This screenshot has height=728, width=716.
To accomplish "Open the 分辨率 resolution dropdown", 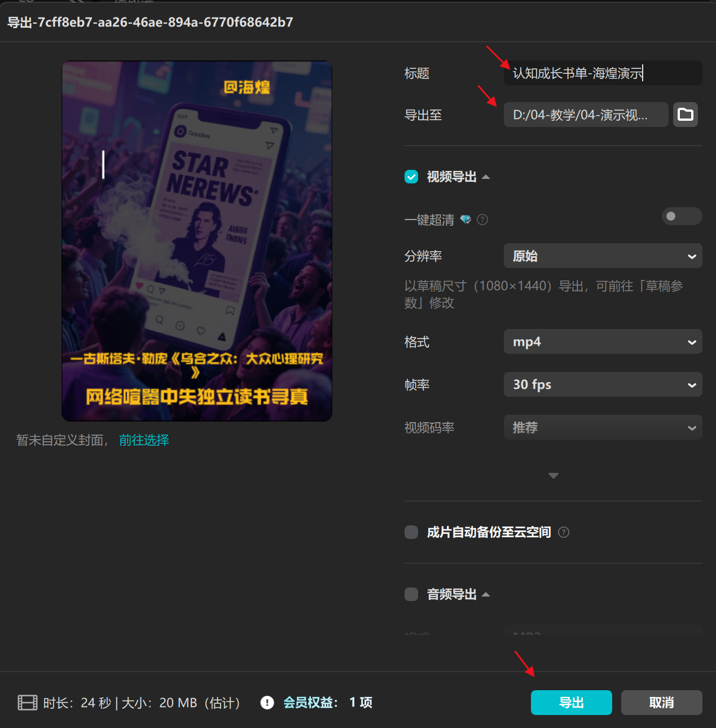I will [x=603, y=256].
